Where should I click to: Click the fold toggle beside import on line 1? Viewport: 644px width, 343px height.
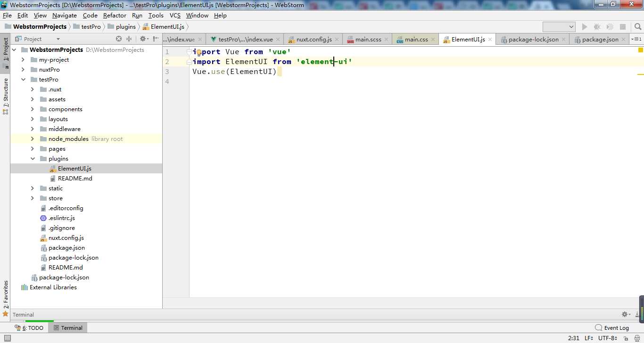189,52
